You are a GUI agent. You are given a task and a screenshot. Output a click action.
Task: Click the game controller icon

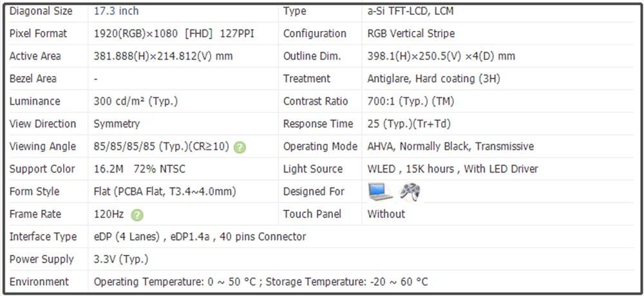[x=410, y=191]
